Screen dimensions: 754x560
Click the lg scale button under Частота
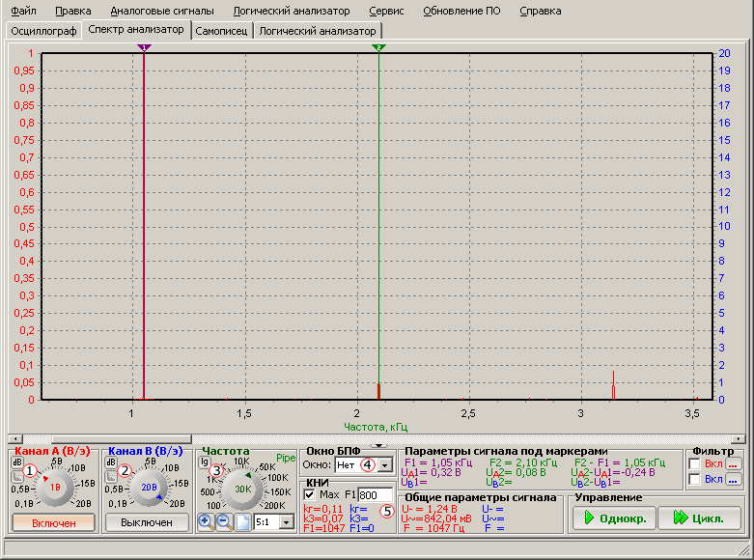pyautogui.click(x=205, y=462)
